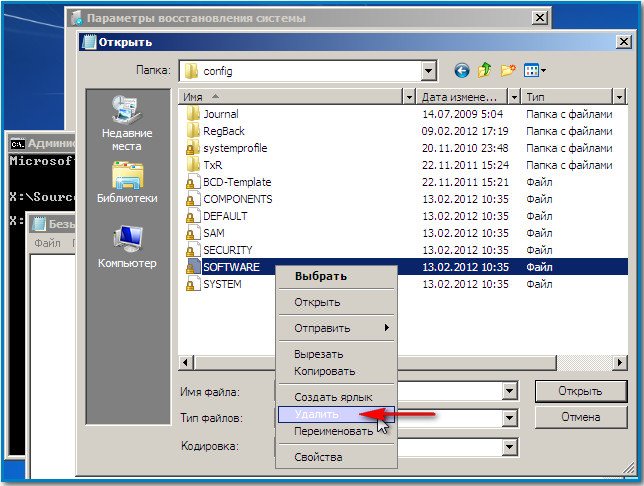Click the Back navigation arrow icon
The height and width of the screenshot is (486, 644).
point(461,71)
